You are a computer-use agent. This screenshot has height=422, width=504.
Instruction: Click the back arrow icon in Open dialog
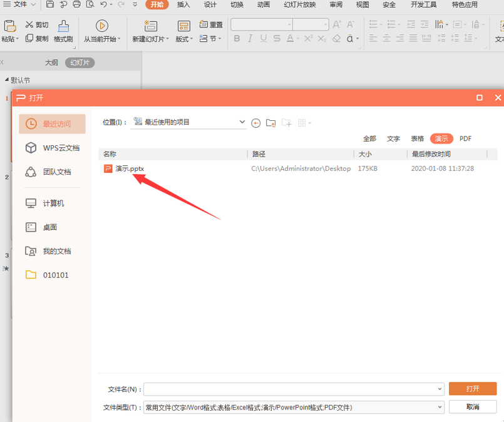click(256, 123)
